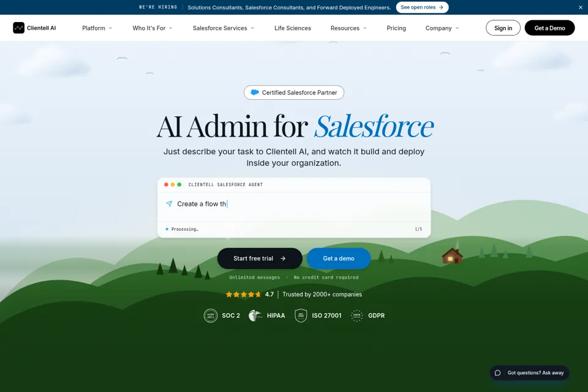Open the Pricing page
Viewport: 588px width, 392px height.
396,28
